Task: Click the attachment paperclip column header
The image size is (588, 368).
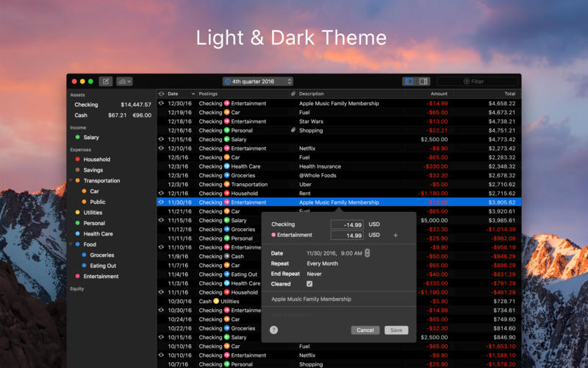Action: [293, 94]
